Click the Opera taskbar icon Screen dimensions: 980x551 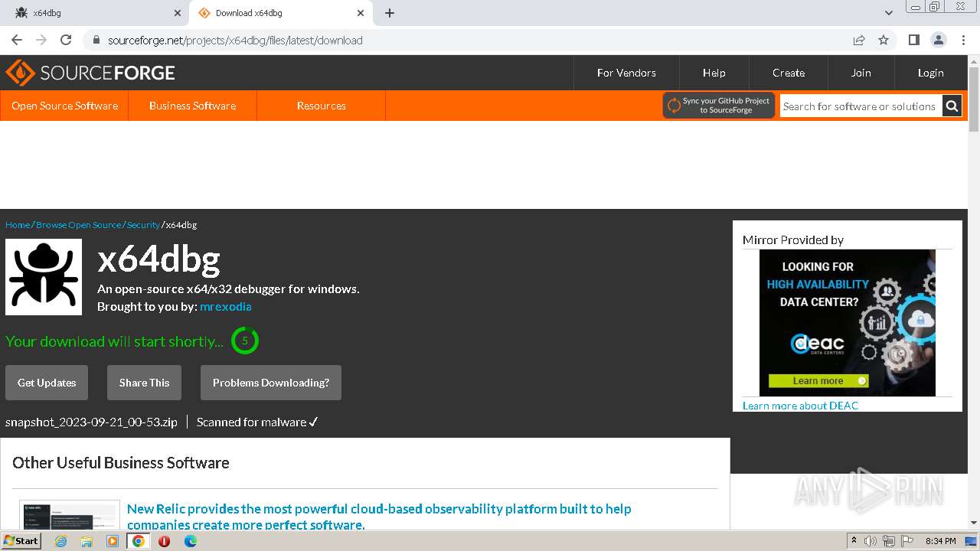coord(164,541)
